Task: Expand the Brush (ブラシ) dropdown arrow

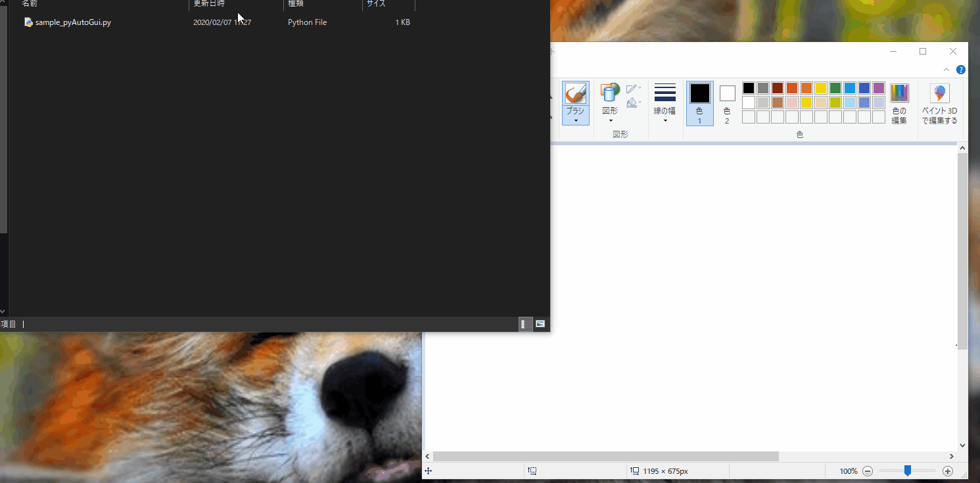Action: tap(576, 120)
